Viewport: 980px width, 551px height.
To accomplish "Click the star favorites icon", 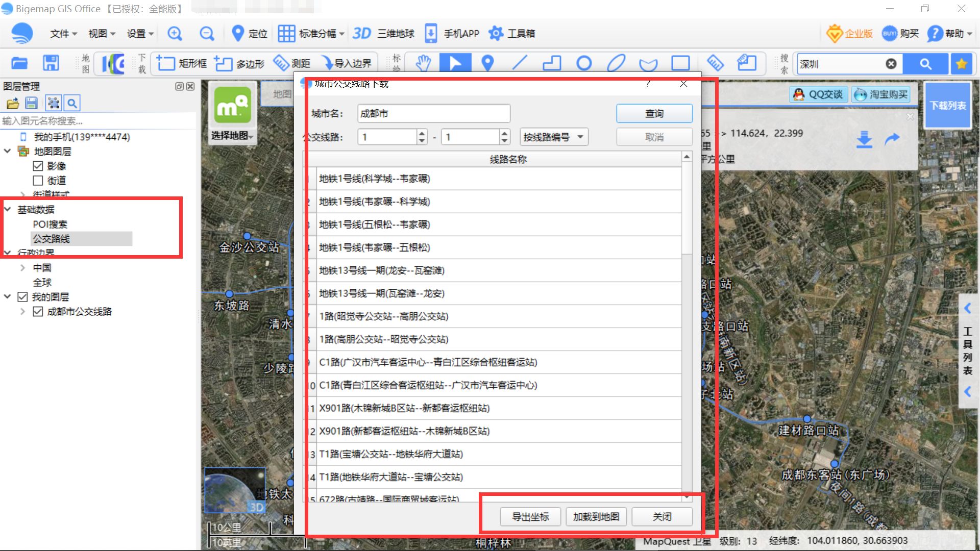I will 962,64.
